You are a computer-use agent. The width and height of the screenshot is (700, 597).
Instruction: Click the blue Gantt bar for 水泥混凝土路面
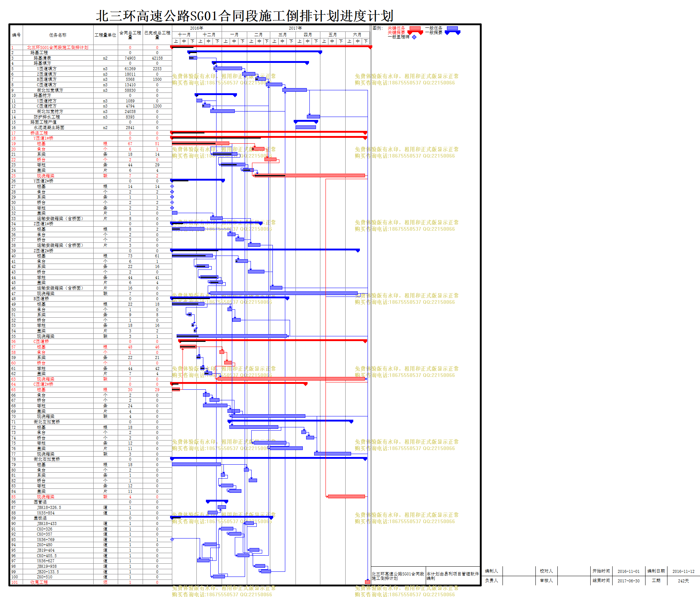pos(306,128)
